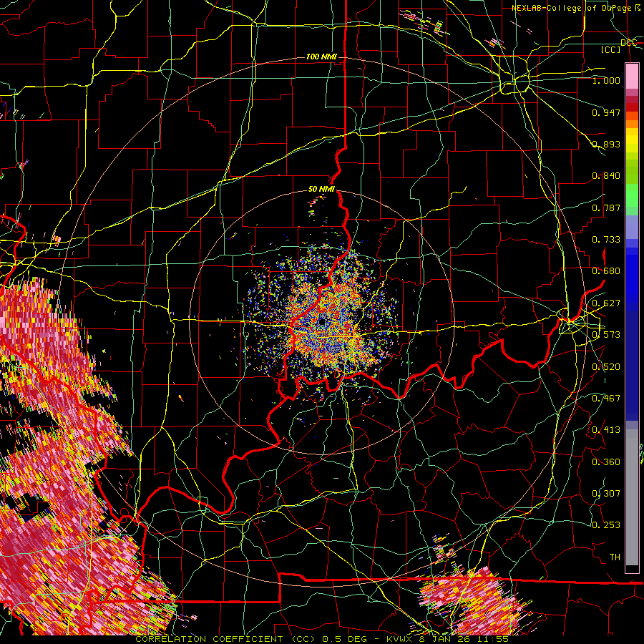Click the 1.000 value on the scale
The width and height of the screenshot is (644, 644).
pos(606,80)
